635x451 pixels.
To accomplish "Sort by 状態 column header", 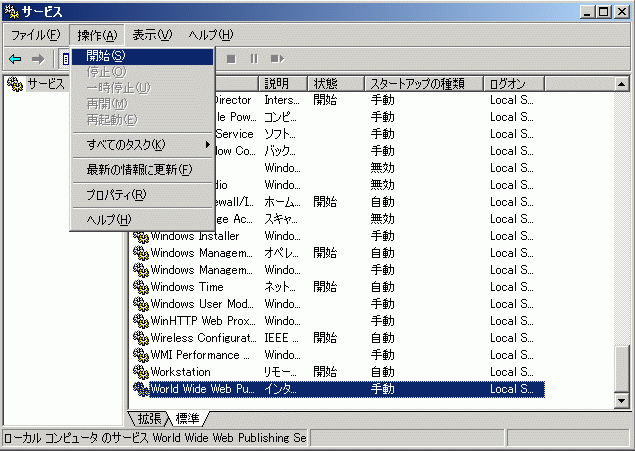I will (336, 84).
